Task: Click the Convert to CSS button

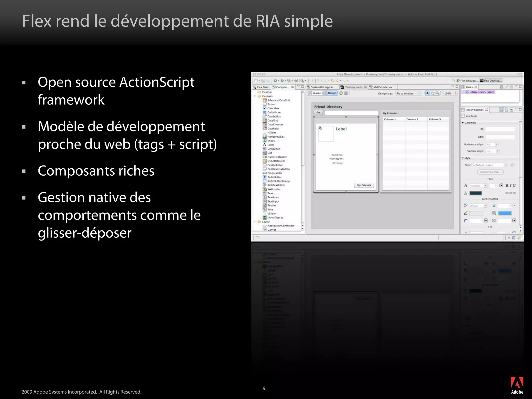Action: [490, 172]
